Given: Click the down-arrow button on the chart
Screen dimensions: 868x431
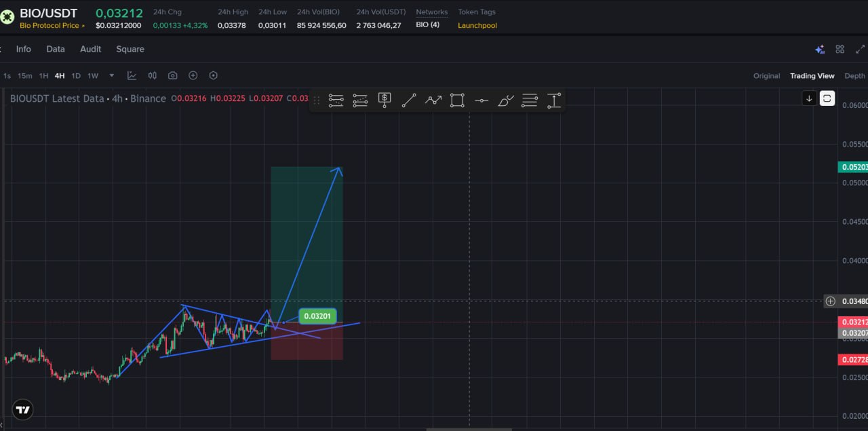Looking at the screenshot, I should (x=809, y=98).
